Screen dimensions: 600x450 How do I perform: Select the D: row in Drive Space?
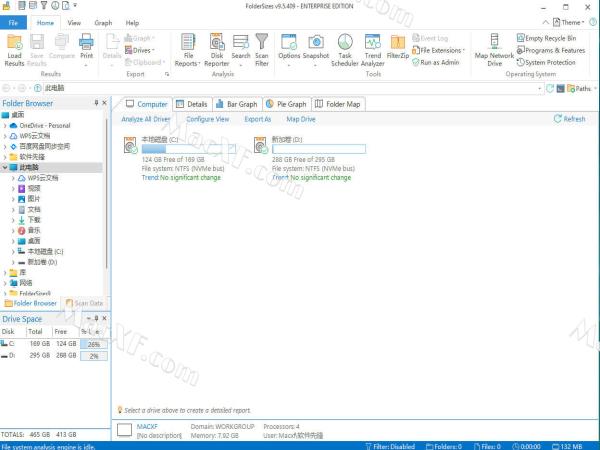[54, 355]
